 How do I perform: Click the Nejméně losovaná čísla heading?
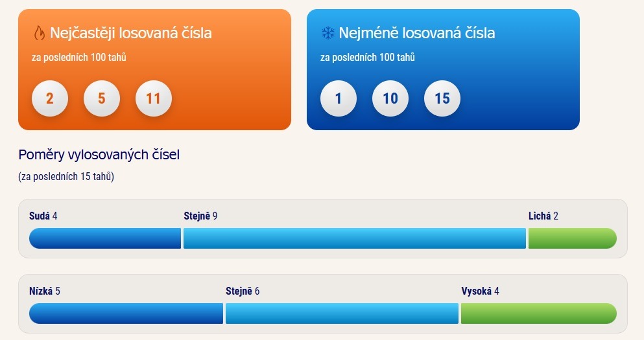click(417, 33)
